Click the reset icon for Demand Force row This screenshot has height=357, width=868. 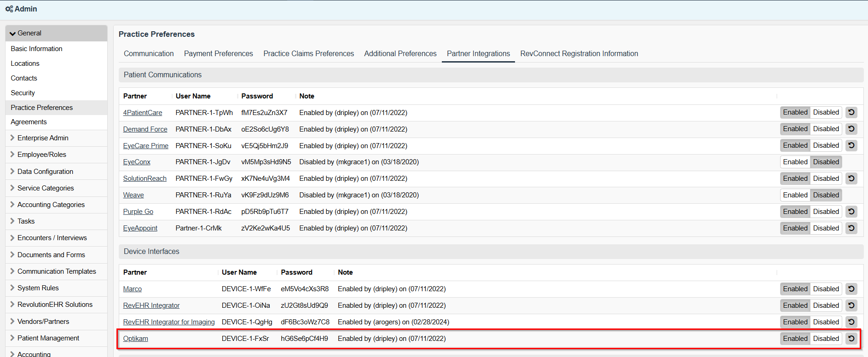tap(851, 129)
